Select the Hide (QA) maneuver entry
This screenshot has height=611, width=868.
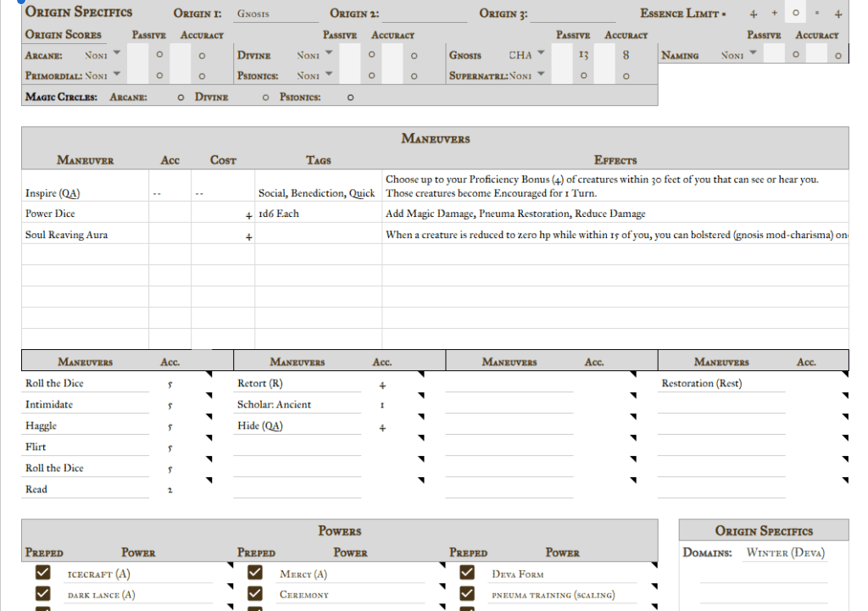coord(298,425)
